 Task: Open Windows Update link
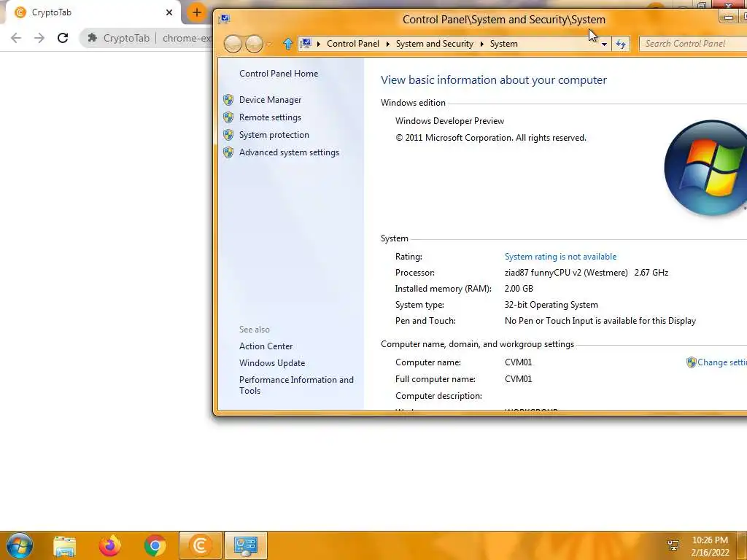272,363
